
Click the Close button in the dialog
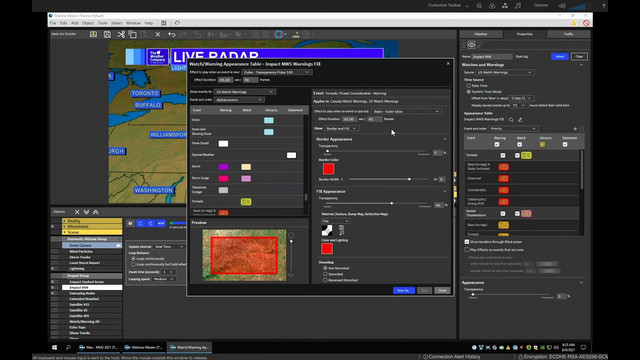point(442,290)
